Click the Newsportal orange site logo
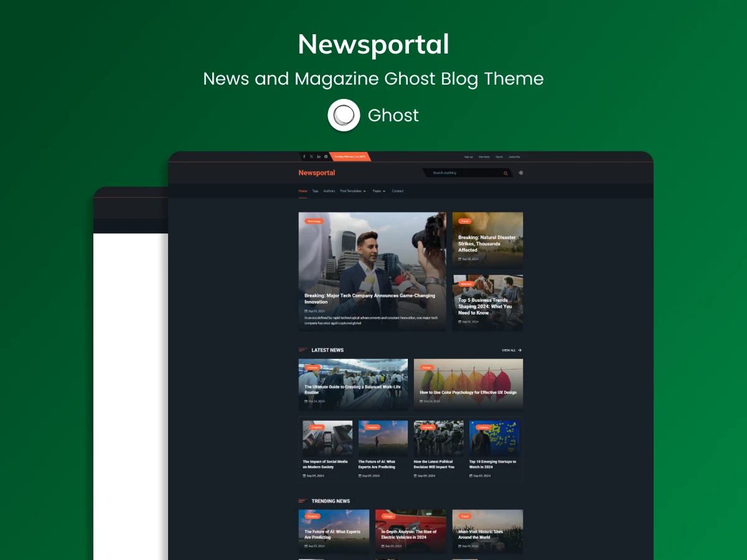 click(316, 173)
